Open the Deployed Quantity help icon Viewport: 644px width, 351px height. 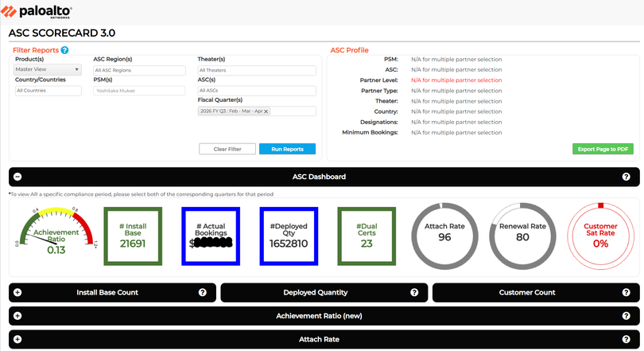pyautogui.click(x=414, y=293)
